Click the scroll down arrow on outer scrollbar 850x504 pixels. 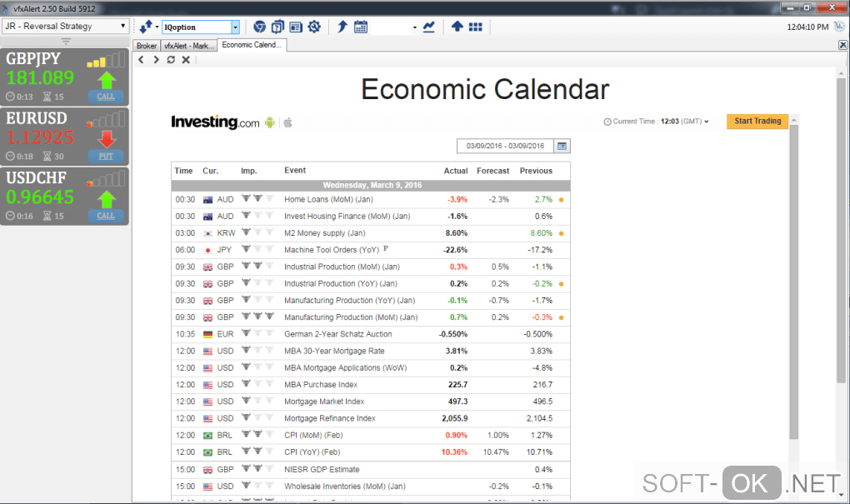(841, 495)
